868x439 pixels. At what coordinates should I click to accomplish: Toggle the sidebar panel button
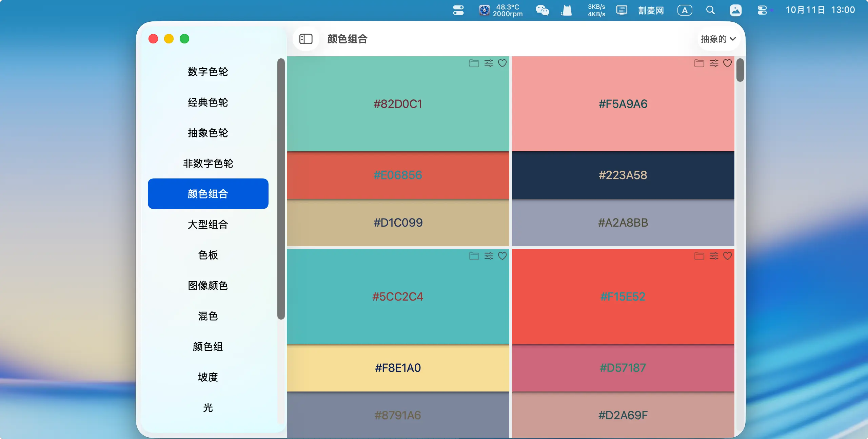305,39
